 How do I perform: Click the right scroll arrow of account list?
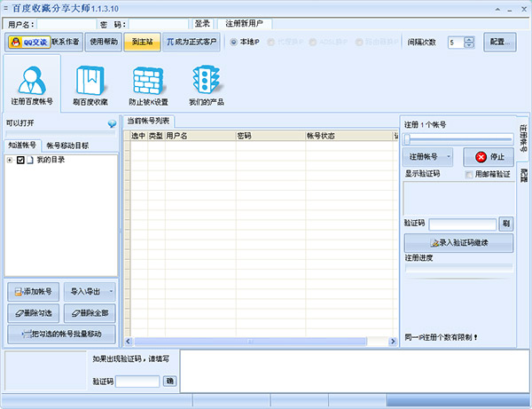click(393, 341)
